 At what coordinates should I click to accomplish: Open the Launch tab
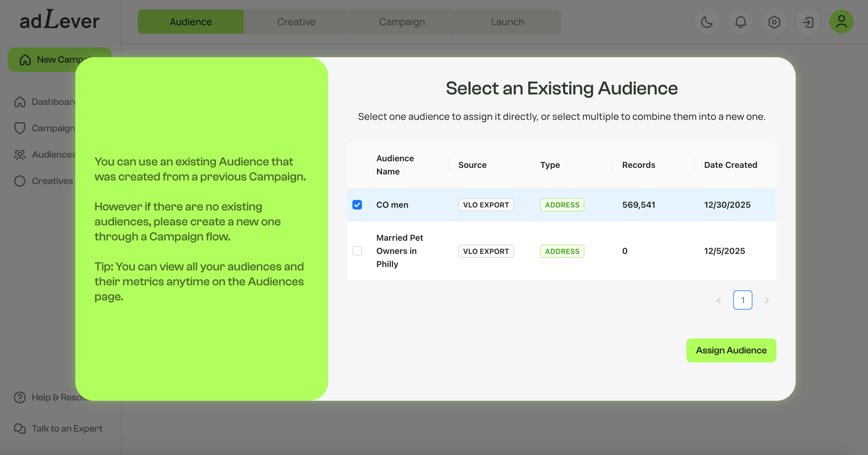(507, 22)
